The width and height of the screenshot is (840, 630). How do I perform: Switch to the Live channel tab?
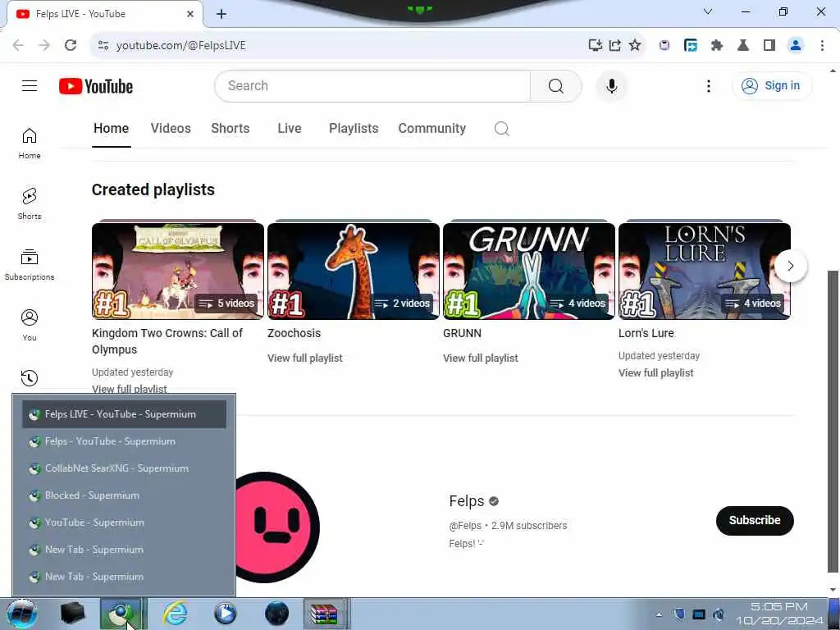tap(290, 129)
